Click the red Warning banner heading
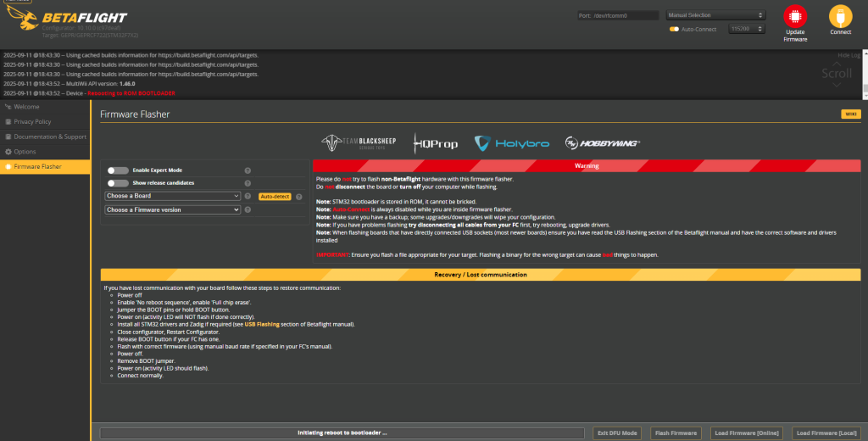868x441 pixels. [587, 165]
